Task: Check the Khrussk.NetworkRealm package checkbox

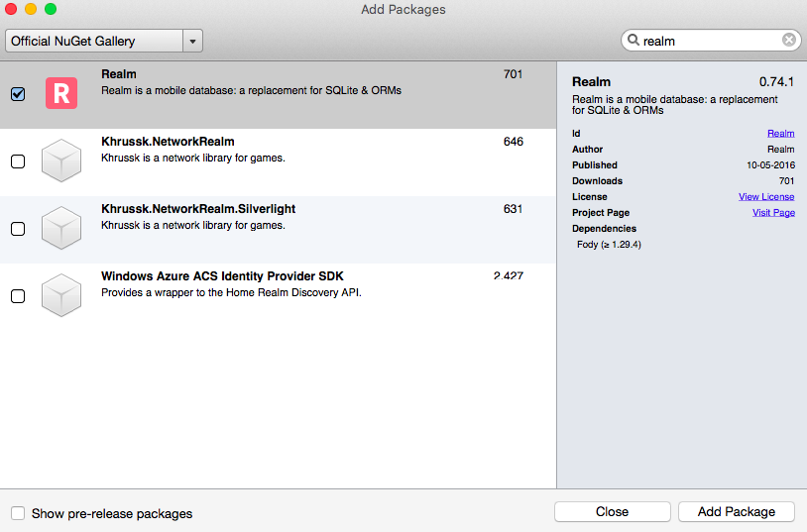Action: tap(18, 161)
